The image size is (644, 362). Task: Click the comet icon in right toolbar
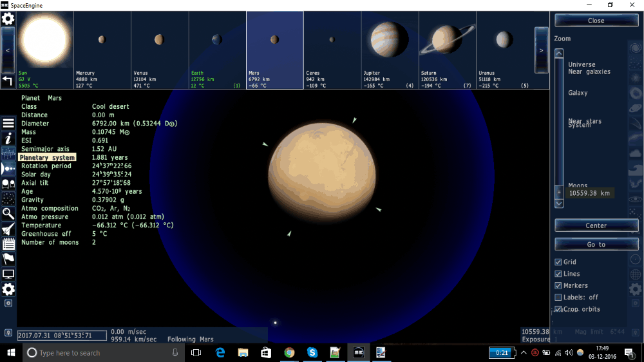(636, 124)
